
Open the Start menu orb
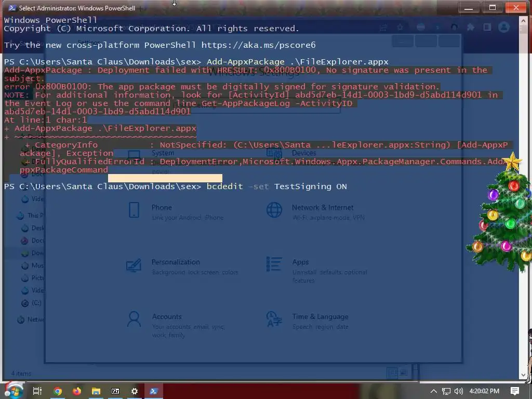(14, 391)
